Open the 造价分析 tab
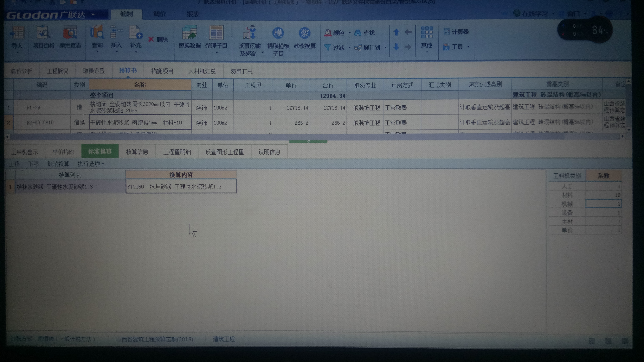The image size is (644, 362). click(x=22, y=71)
